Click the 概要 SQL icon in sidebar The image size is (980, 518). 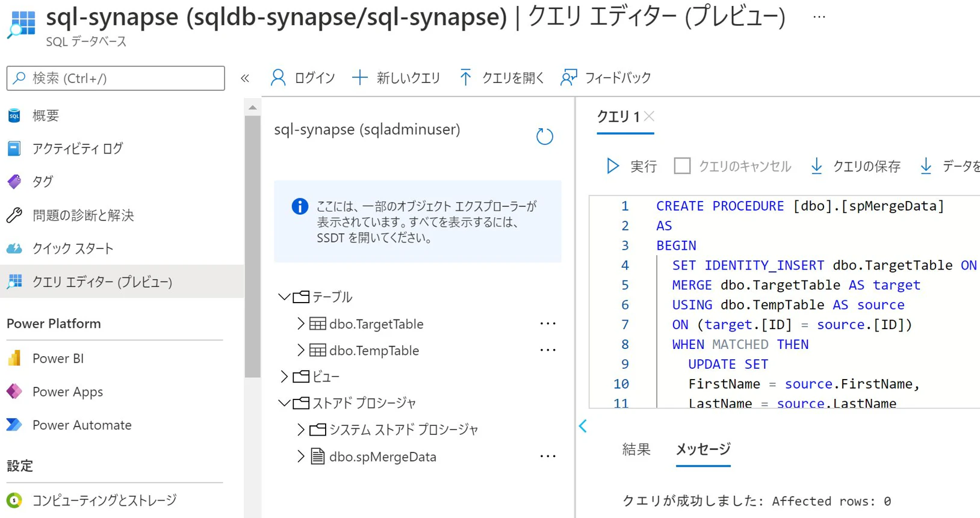coord(14,116)
